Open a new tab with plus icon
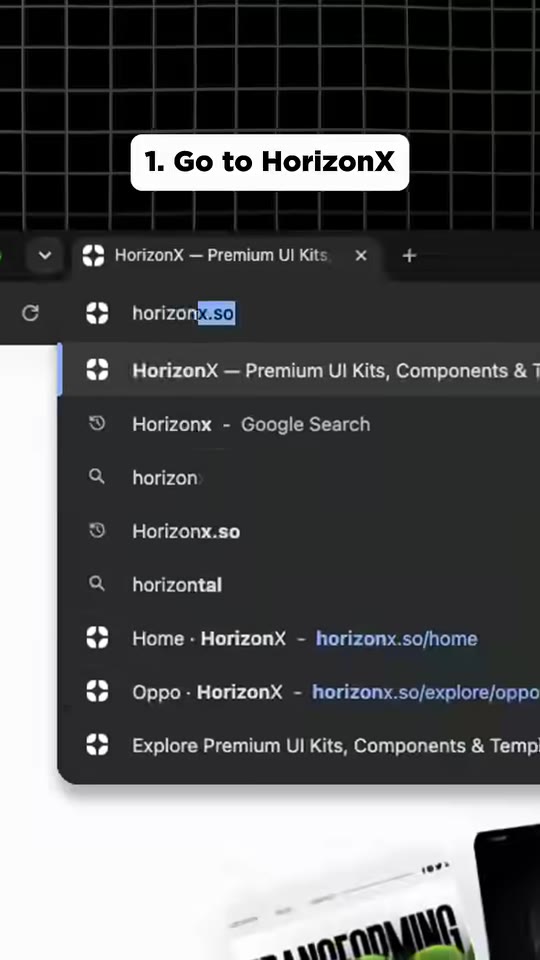Viewport: 540px width, 960px height. [410, 255]
